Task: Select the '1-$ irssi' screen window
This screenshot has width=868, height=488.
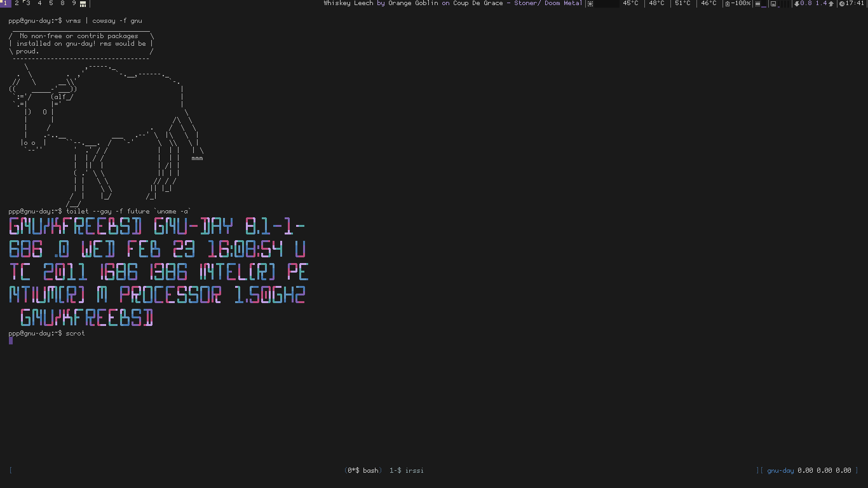Action: pos(407,470)
